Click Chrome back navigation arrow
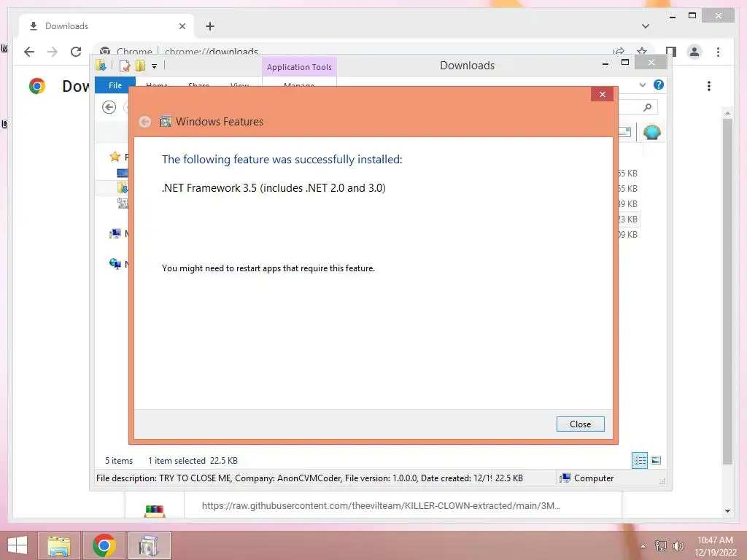Image resolution: width=747 pixels, height=560 pixels. click(29, 52)
